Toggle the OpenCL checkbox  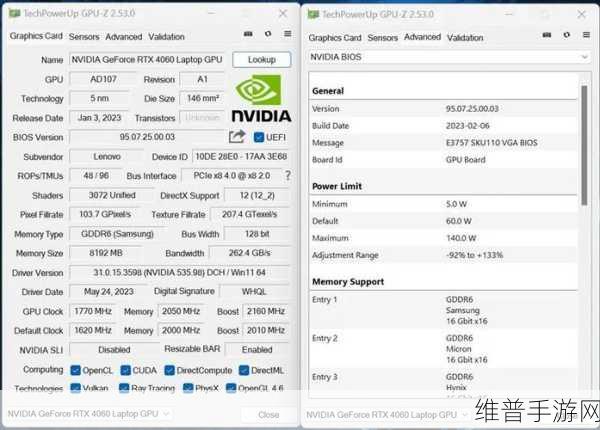(x=75, y=370)
